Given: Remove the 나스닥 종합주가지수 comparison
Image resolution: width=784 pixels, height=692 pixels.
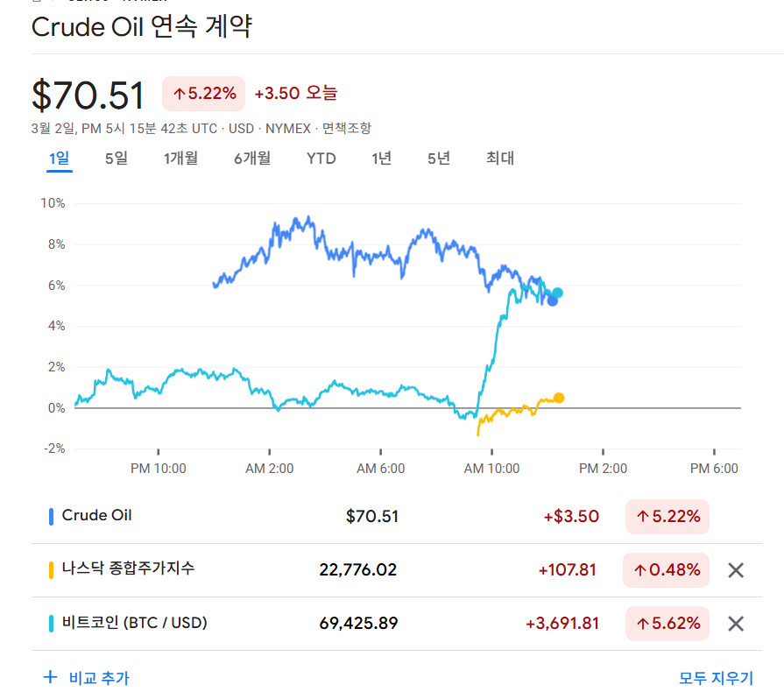Looking at the screenshot, I should [x=736, y=570].
